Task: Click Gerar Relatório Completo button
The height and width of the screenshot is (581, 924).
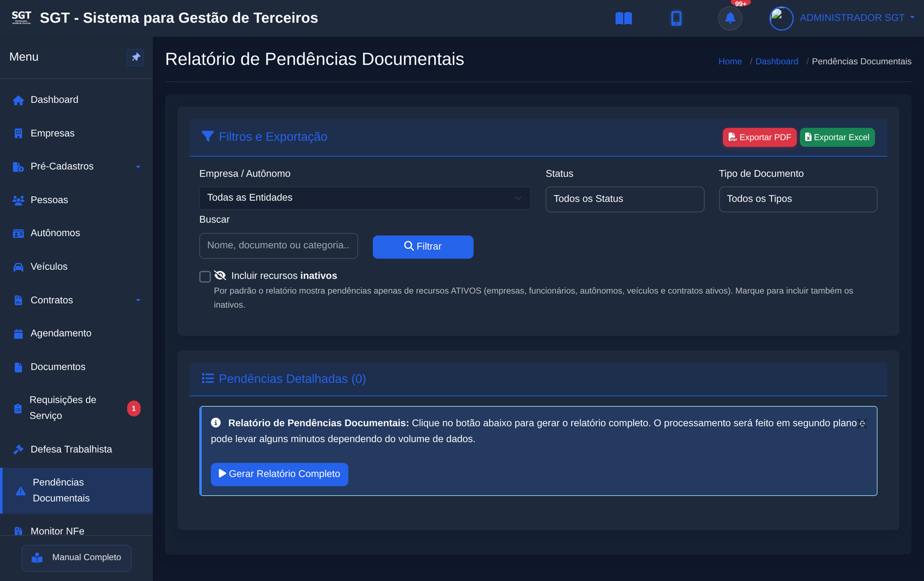Action: coord(279,474)
